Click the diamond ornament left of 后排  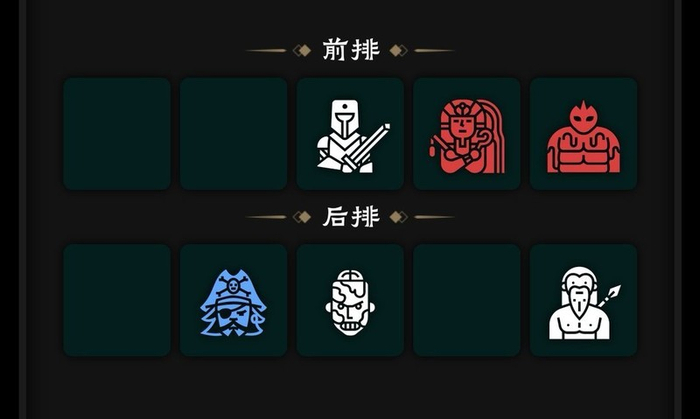302,217
